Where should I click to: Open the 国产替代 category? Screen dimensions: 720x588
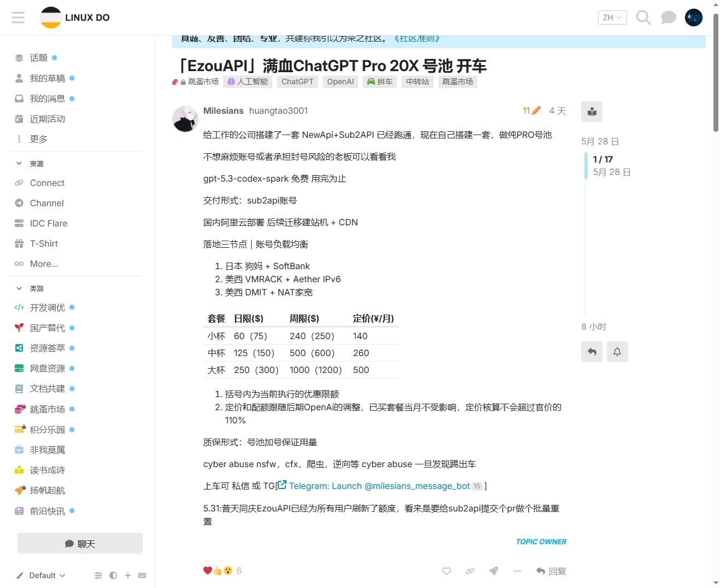tap(47, 328)
